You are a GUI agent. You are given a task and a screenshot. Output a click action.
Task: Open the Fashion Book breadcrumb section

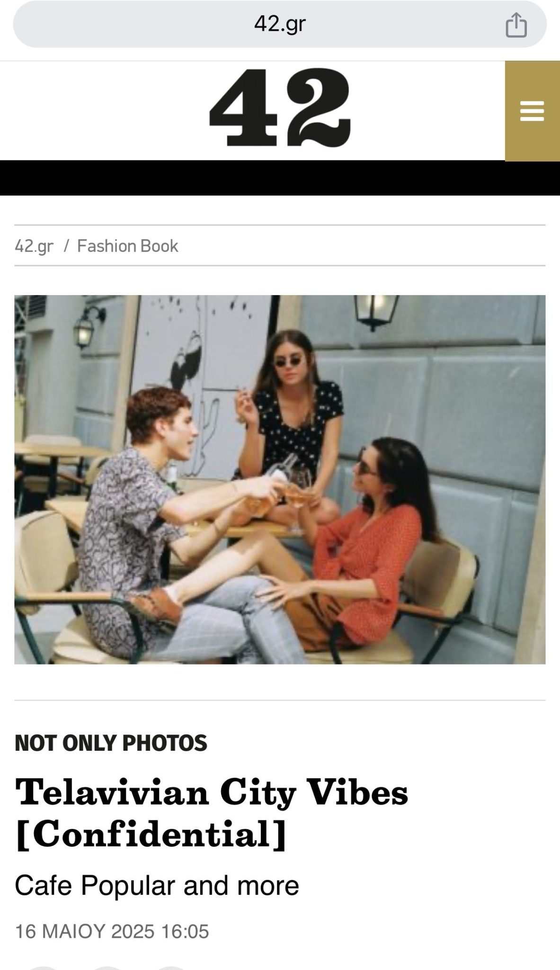(x=127, y=246)
